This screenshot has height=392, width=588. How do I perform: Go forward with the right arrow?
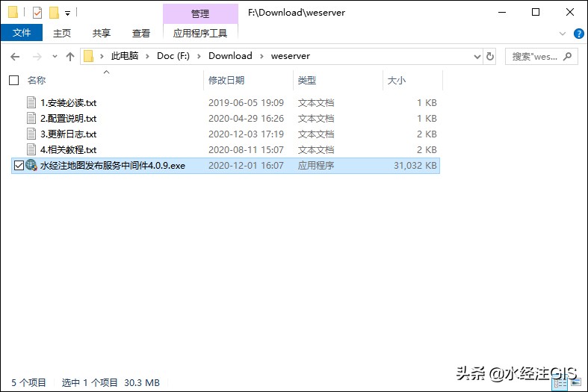pos(37,57)
